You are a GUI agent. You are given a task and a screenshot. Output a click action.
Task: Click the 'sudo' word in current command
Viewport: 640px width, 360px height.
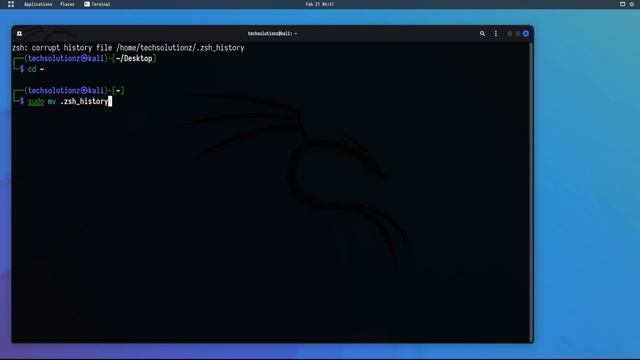36,101
